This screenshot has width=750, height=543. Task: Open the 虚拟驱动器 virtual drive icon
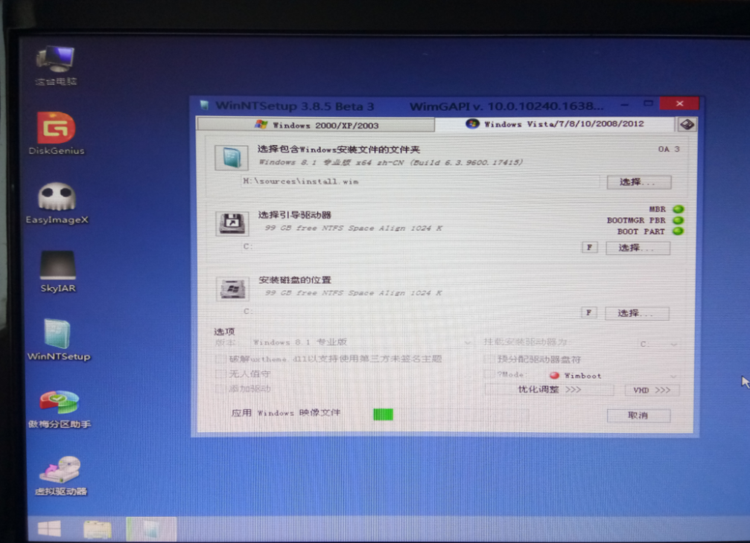(61, 476)
